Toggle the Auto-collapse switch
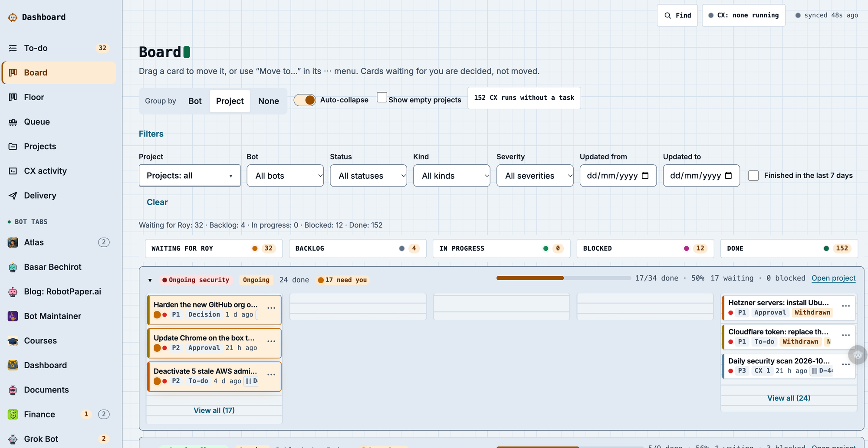Screen dimensions: 868x448 (305, 100)
